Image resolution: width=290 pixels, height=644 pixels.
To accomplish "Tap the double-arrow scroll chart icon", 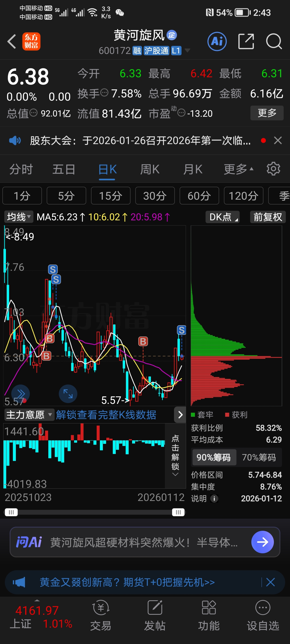I will click(x=21, y=394).
